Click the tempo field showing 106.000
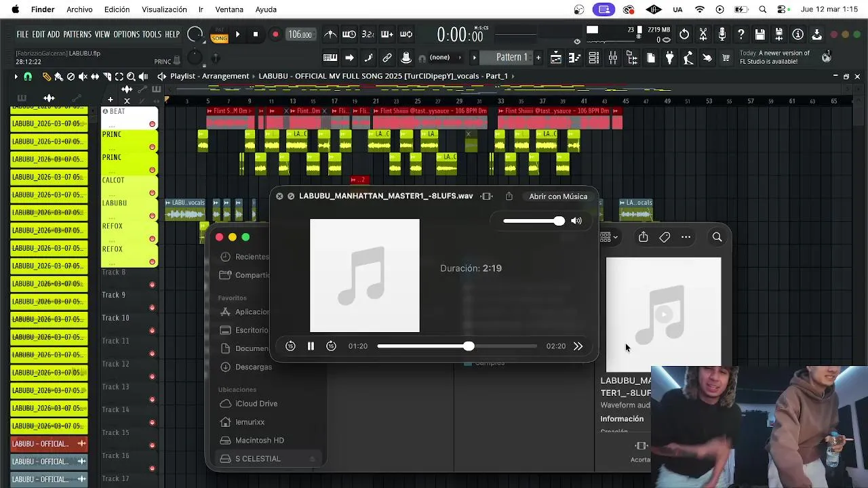The width and height of the screenshot is (868, 488). pos(300,35)
